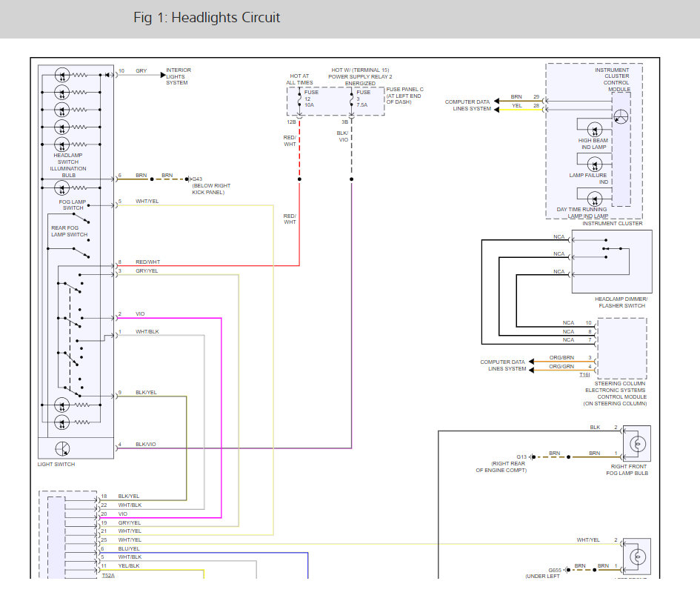The image size is (700, 601).
Task: Click Fuse 3 7.5A in the fuse panel
Action: 363,99
